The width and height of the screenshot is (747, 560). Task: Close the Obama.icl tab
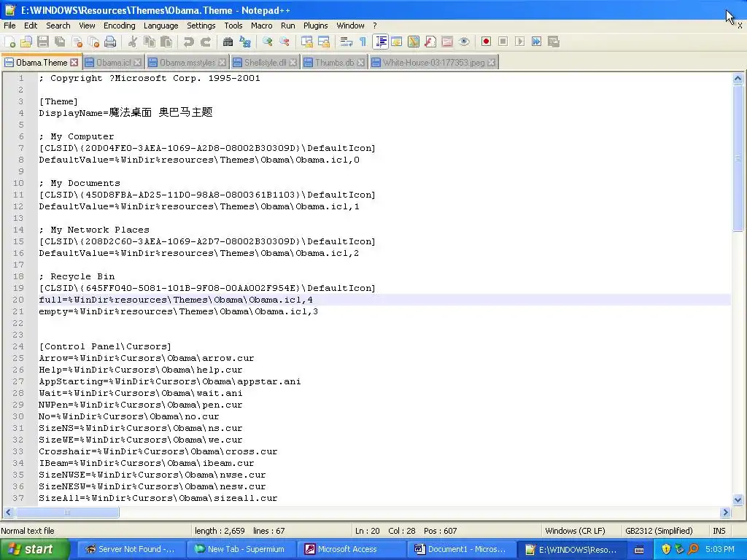point(138,63)
